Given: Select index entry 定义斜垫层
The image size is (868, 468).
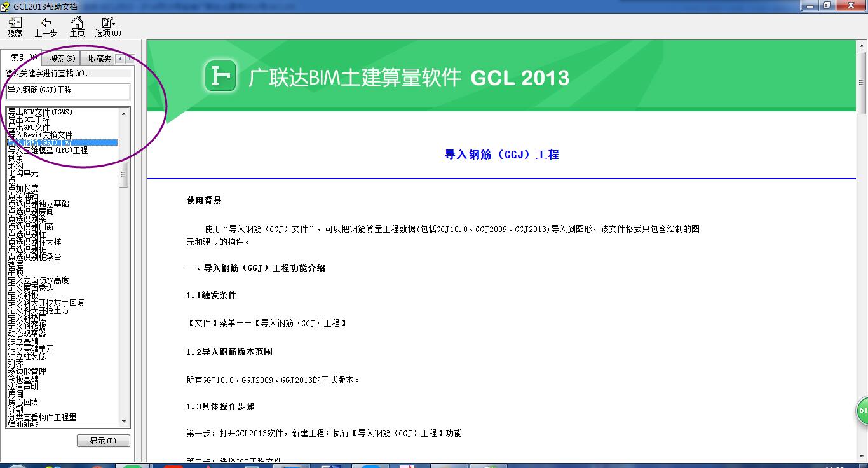Looking at the screenshot, I should click(27, 318).
